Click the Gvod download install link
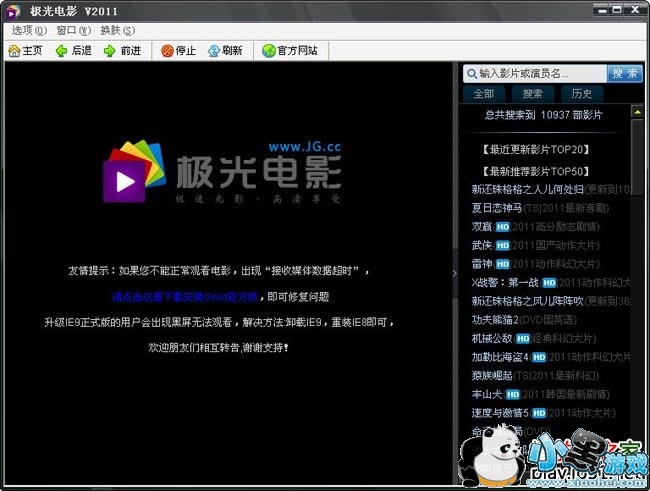 tap(185, 297)
